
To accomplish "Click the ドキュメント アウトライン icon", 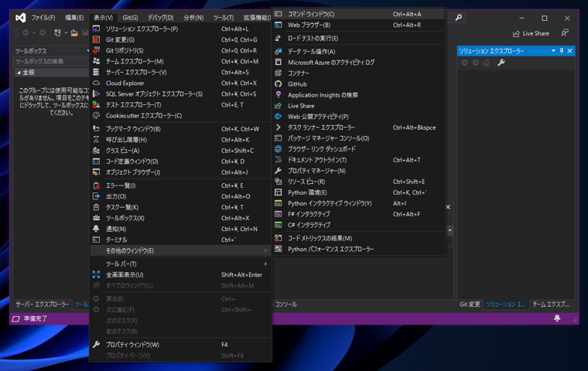I will point(279,160).
